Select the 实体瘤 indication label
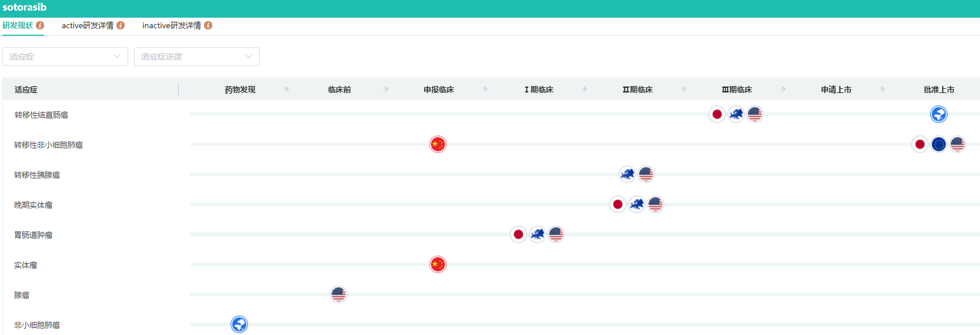Screen dimensions: 980x335 click(26, 265)
